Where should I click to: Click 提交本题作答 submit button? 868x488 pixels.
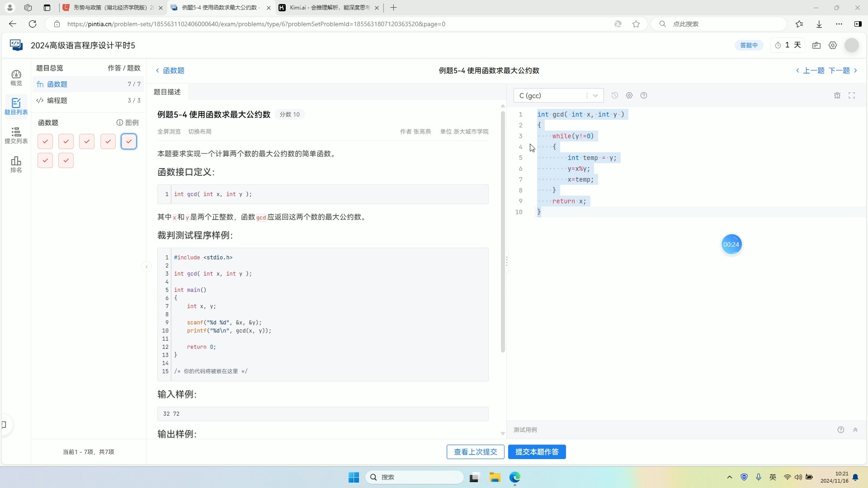[537, 452]
